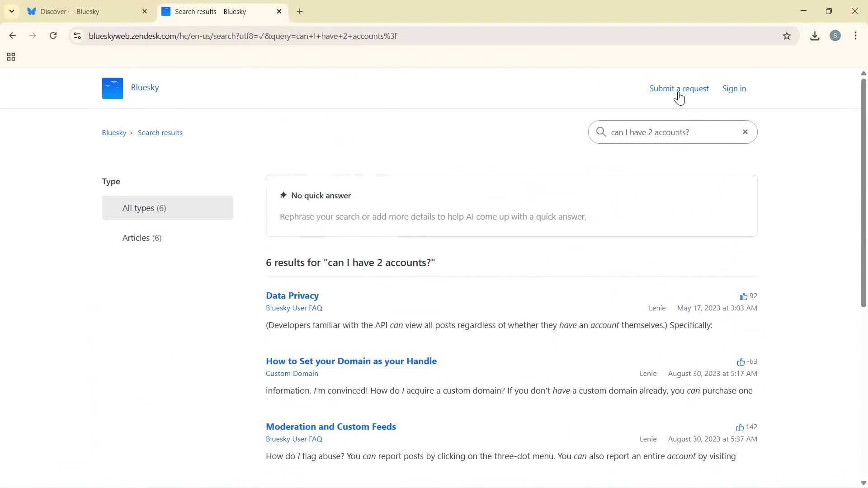Open the tab groups icon below the toolbar

tap(10, 56)
